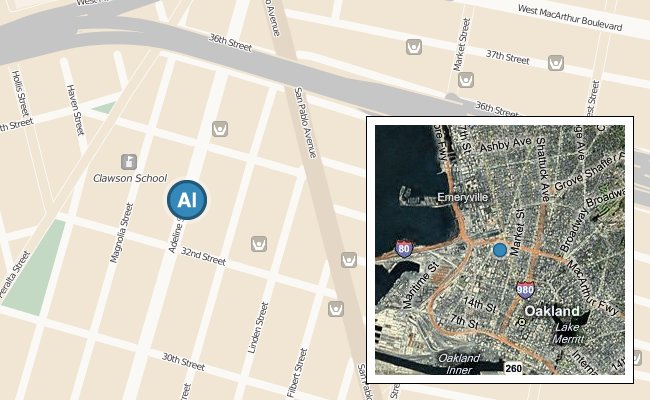
Task: Select the Interstate 980 shield in inset map
Action: coord(525,290)
